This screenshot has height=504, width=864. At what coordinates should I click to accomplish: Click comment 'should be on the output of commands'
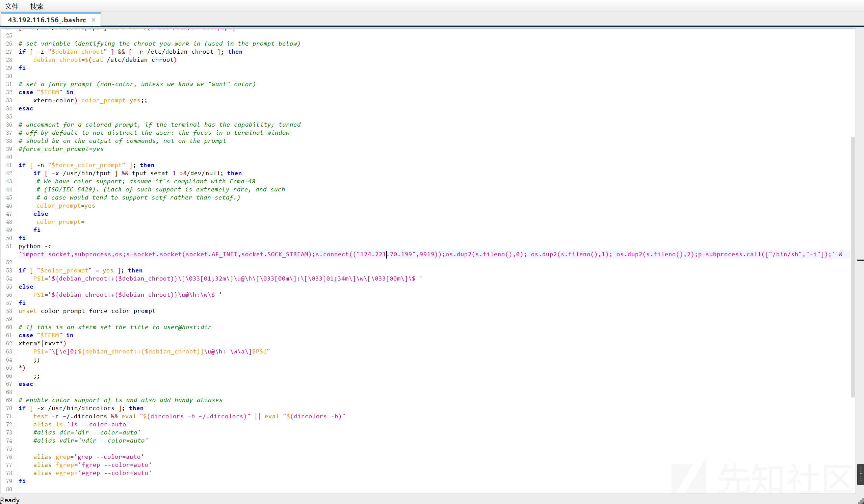coord(123,140)
